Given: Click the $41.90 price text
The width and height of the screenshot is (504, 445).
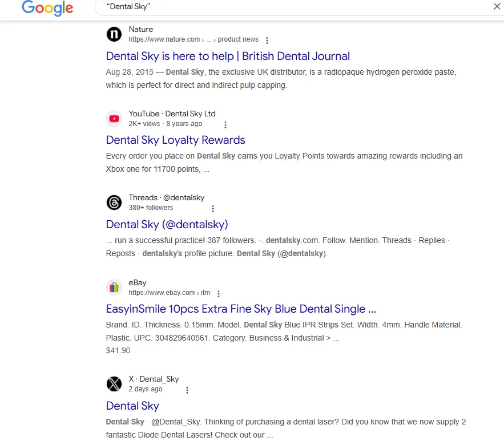Looking at the screenshot, I should click(x=118, y=350).
